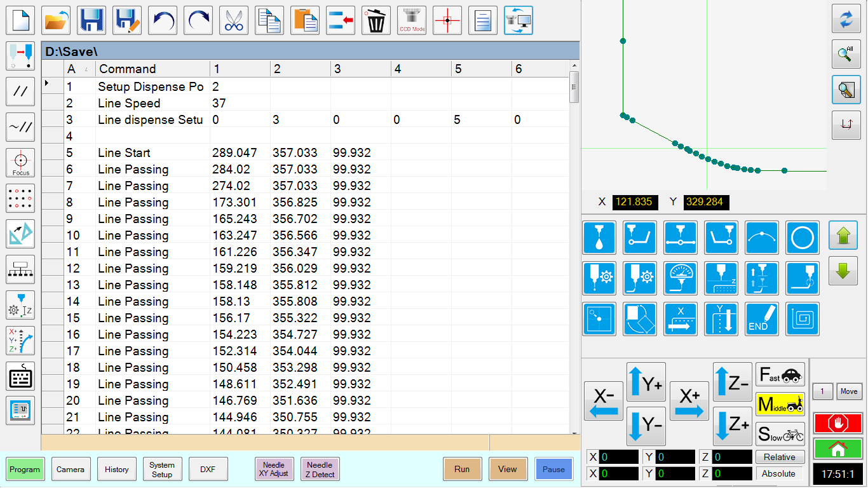The height and width of the screenshot is (488, 868).
Task: Insert an arc point command icon
Action: coord(762,238)
